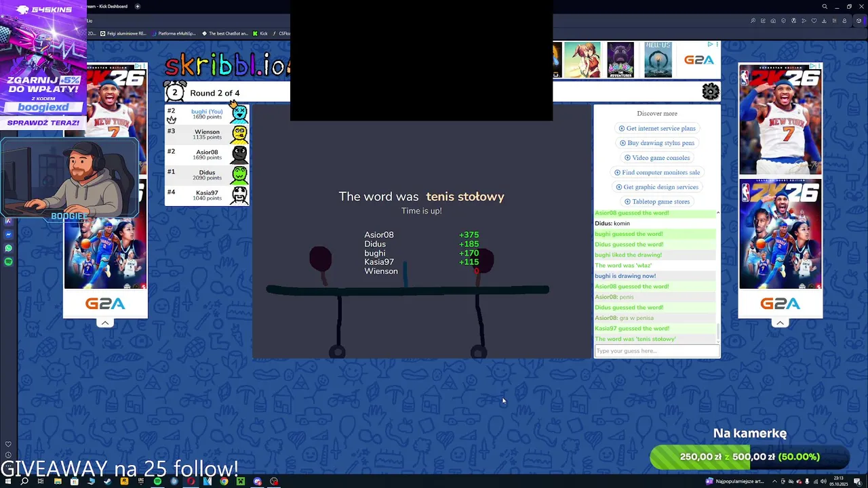Open the CSFloat bookmark

pos(281,33)
